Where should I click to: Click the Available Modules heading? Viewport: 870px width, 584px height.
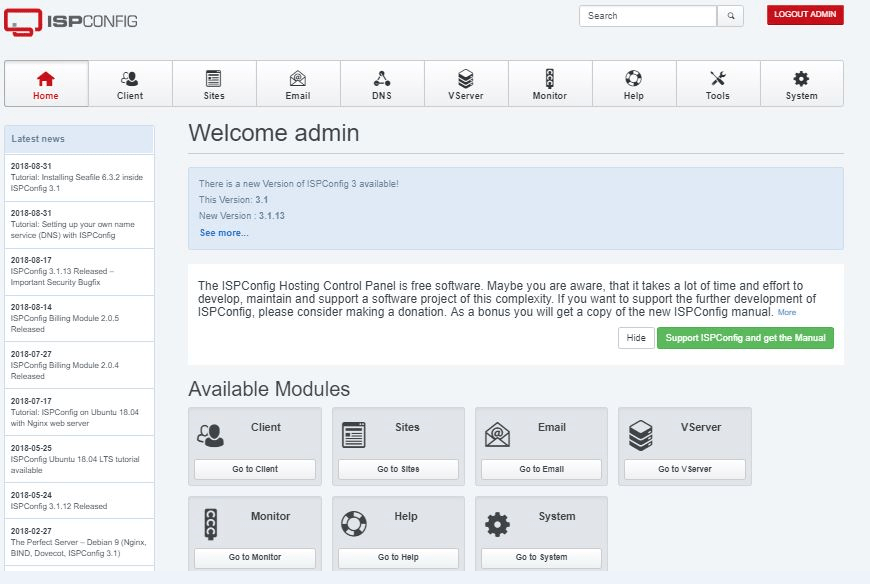[x=269, y=389]
